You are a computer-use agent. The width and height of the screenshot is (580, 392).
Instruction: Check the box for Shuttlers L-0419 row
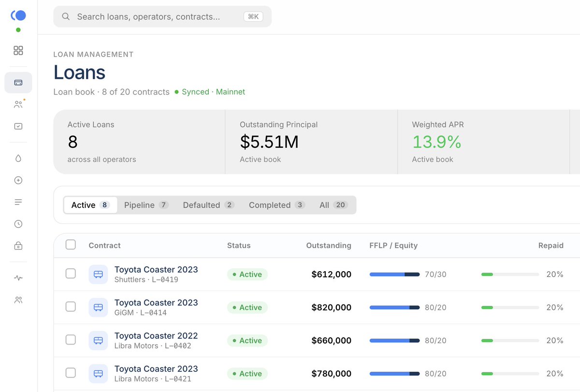pos(71,274)
